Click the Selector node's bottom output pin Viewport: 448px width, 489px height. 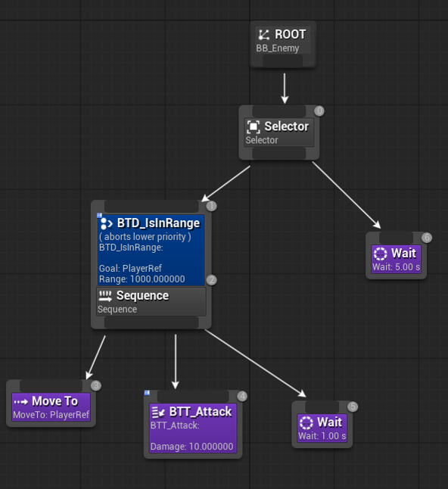pos(279,154)
